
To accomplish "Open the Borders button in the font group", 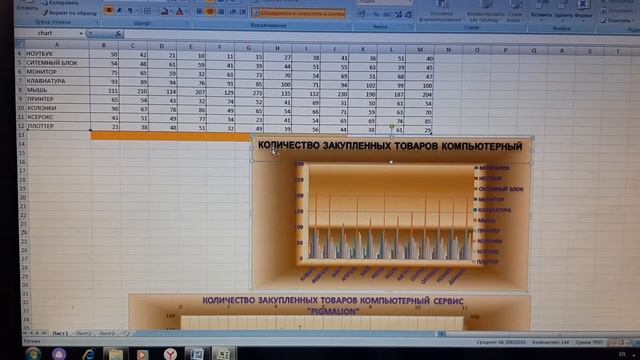I will pos(147,11).
